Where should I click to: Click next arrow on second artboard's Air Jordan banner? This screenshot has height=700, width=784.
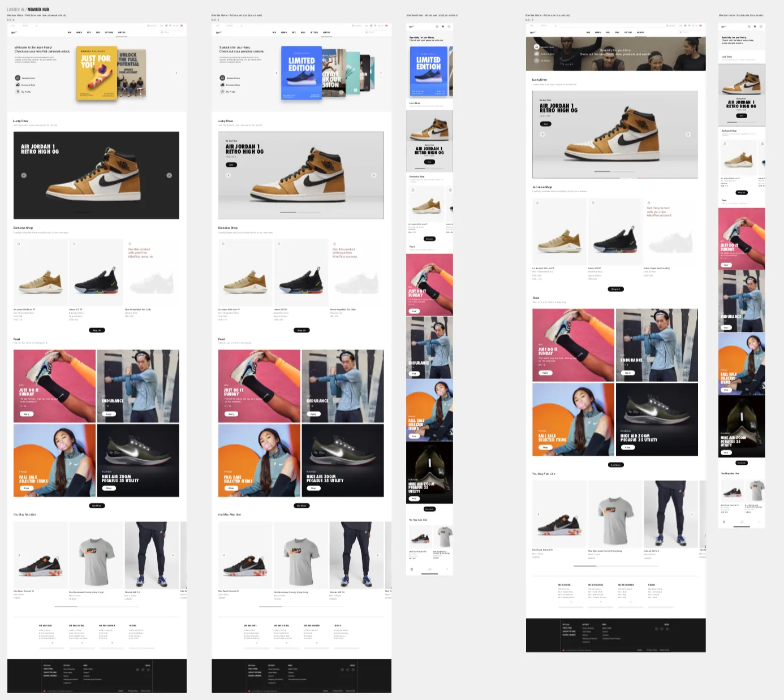(x=374, y=175)
